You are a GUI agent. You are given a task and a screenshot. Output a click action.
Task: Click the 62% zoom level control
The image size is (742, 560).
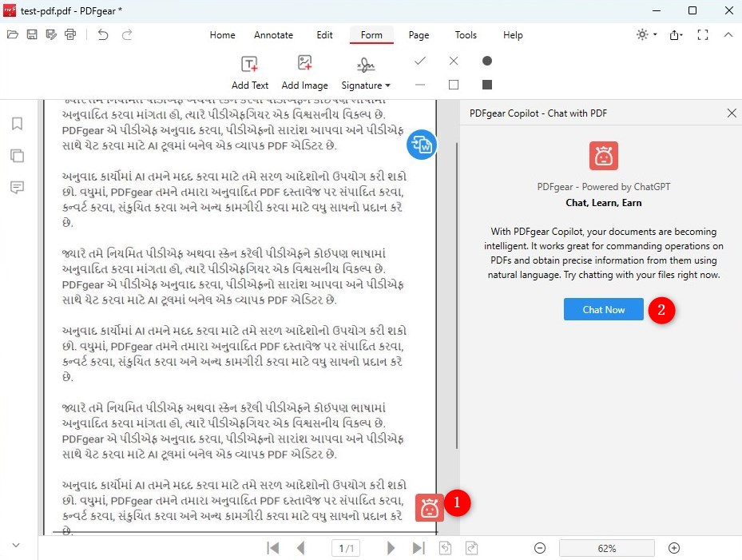click(607, 548)
